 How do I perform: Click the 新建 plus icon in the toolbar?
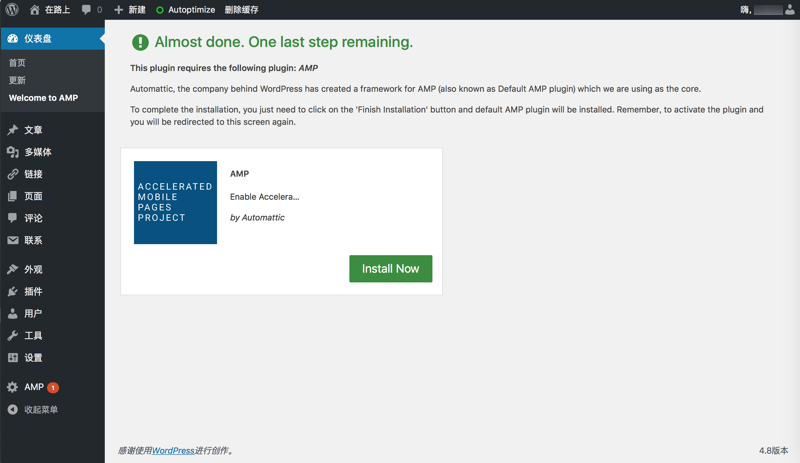119,10
